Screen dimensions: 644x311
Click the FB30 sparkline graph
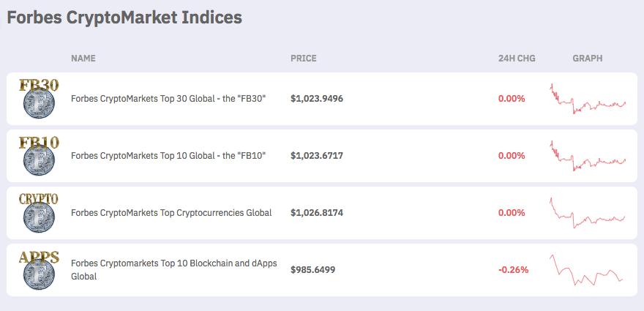coord(588,99)
